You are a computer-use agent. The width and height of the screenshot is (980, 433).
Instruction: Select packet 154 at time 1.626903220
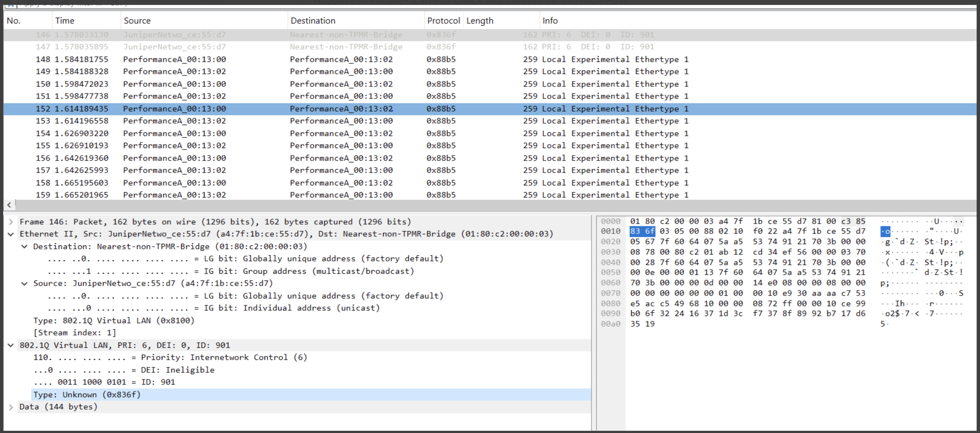(x=490, y=133)
